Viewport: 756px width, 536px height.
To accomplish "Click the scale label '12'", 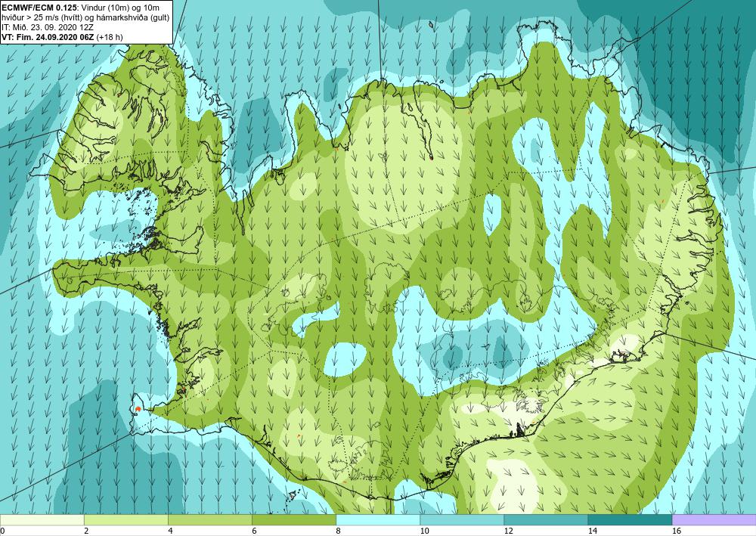I will coord(508,531).
